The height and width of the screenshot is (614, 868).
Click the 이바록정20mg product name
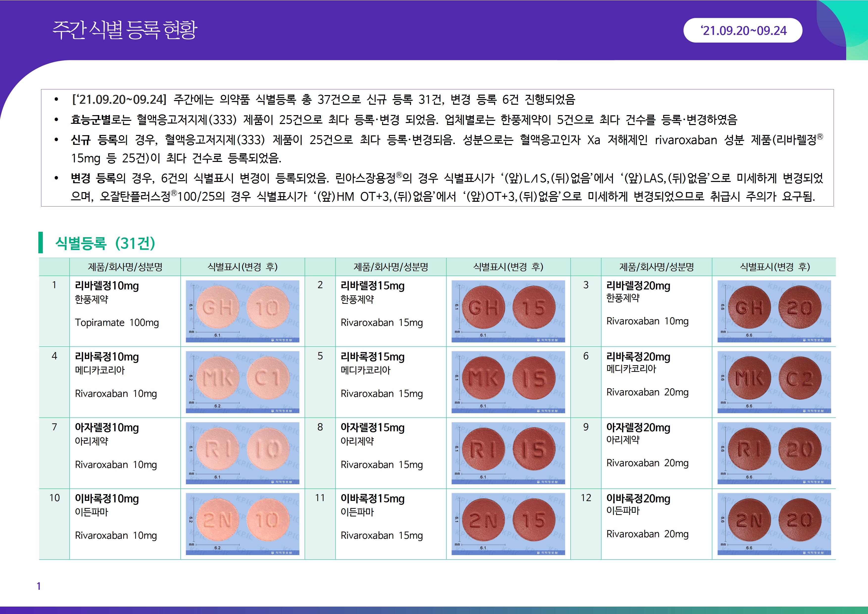[x=638, y=498]
